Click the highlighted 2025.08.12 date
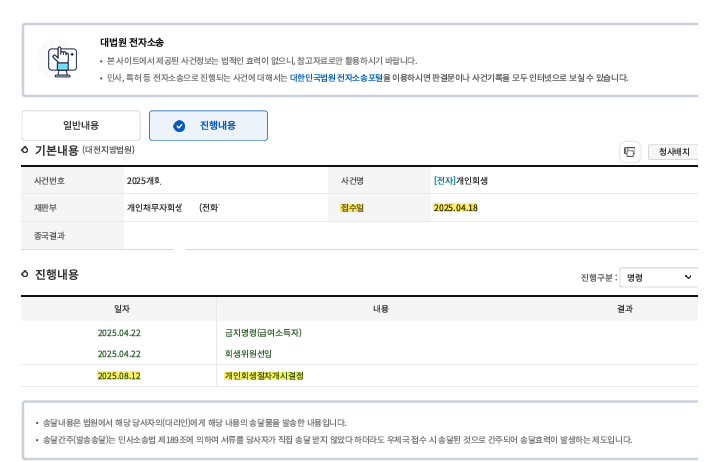Image resolution: width=715 pixels, height=462 pixels. [119, 376]
